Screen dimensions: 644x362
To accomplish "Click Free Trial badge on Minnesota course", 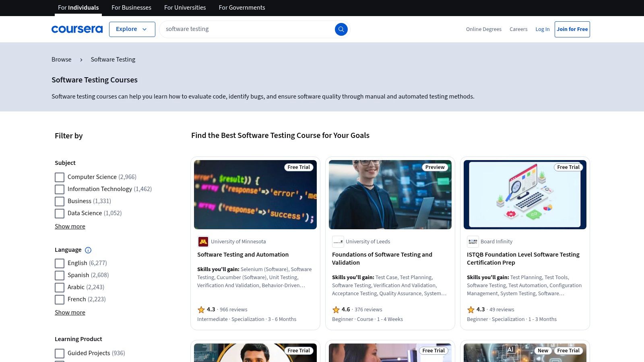I will coord(299,167).
